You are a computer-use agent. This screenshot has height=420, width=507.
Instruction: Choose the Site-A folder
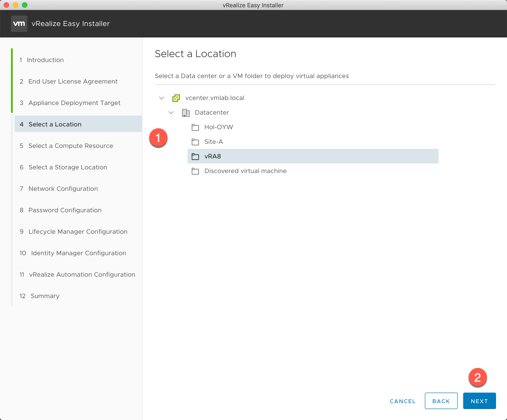coord(213,142)
